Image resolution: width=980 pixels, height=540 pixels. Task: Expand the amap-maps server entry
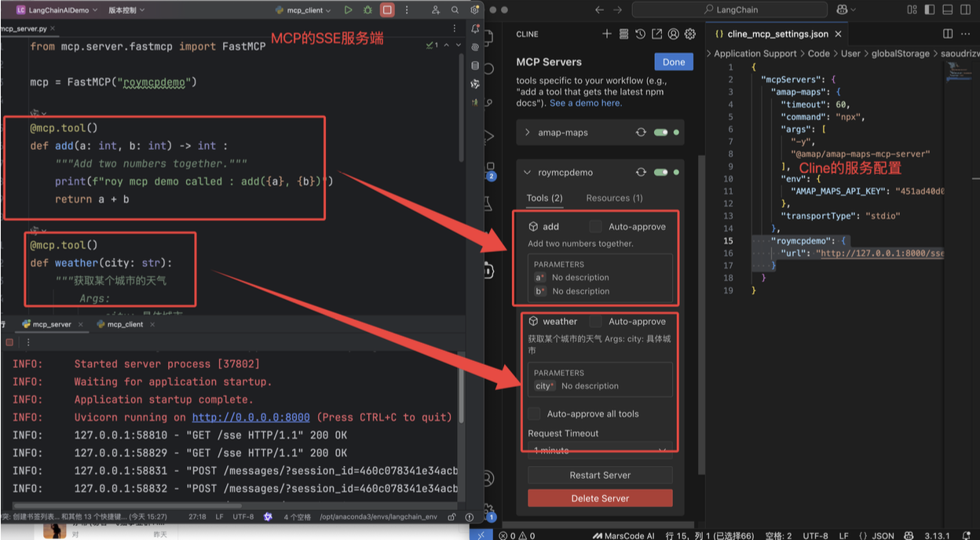pyautogui.click(x=527, y=133)
